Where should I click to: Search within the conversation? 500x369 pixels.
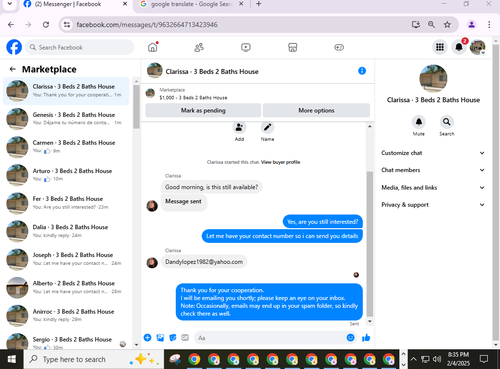[447, 122]
